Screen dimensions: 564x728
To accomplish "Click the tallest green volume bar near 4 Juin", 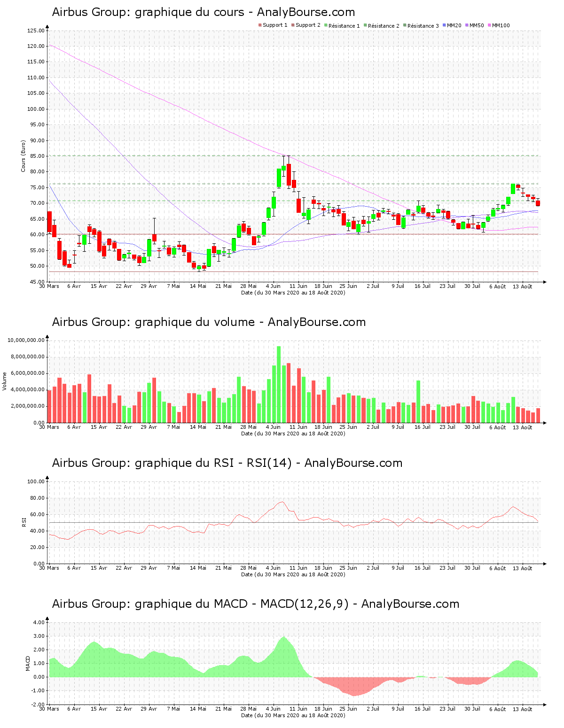I will (279, 385).
